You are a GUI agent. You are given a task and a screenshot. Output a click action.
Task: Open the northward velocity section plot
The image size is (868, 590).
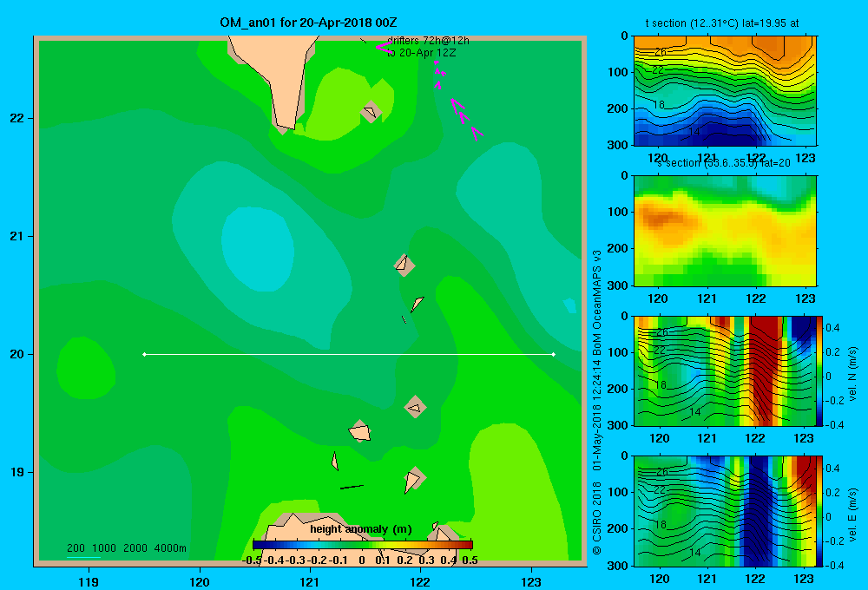point(725,370)
